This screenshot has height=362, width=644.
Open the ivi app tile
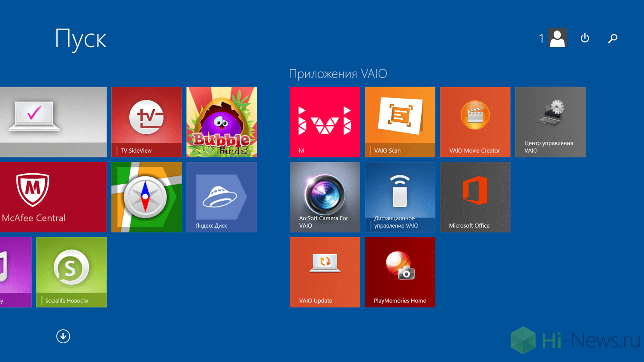pyautogui.click(x=325, y=122)
